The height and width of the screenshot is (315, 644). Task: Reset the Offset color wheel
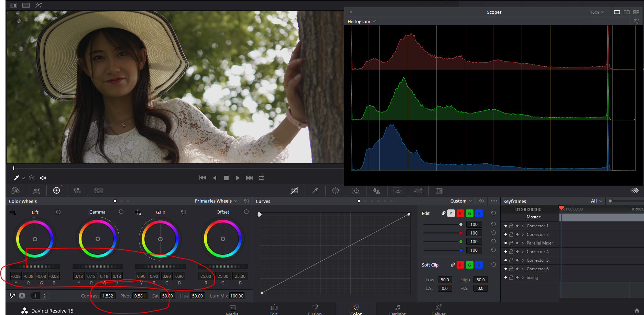(246, 212)
